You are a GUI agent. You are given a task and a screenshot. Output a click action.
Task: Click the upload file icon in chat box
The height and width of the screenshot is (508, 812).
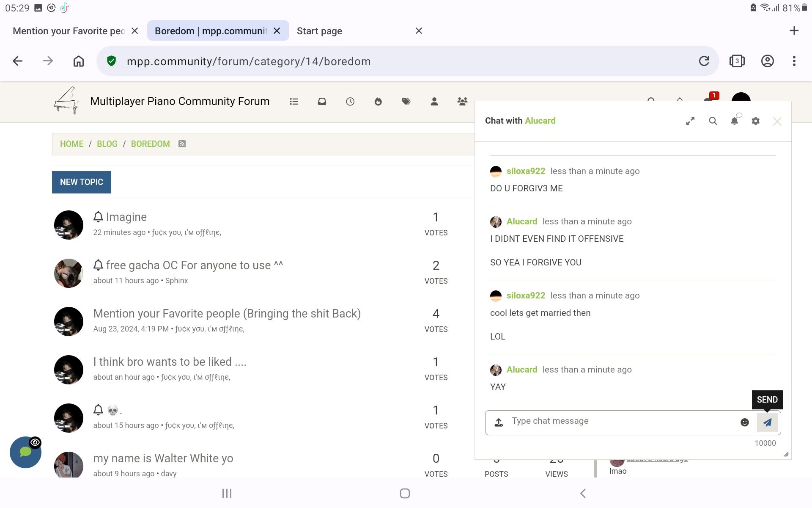pos(499,422)
